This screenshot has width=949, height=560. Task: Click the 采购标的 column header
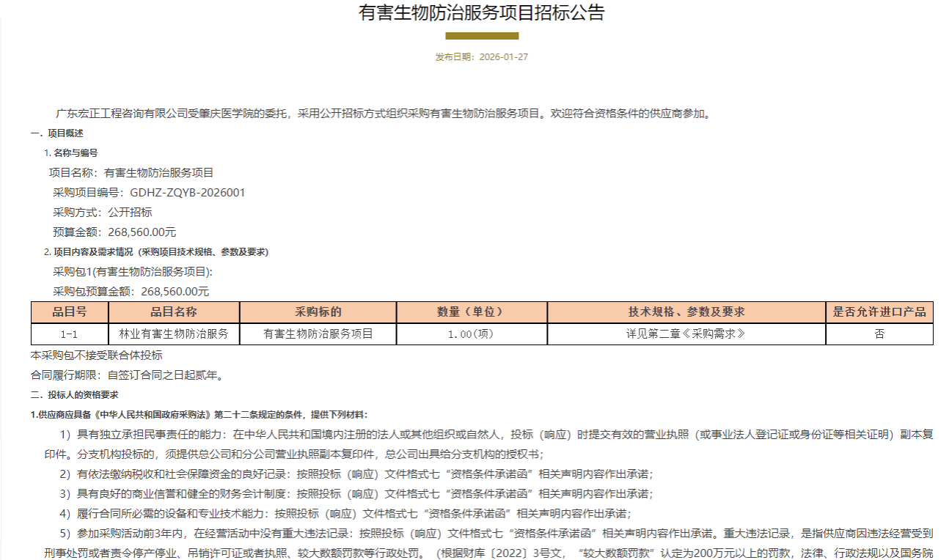(x=318, y=312)
